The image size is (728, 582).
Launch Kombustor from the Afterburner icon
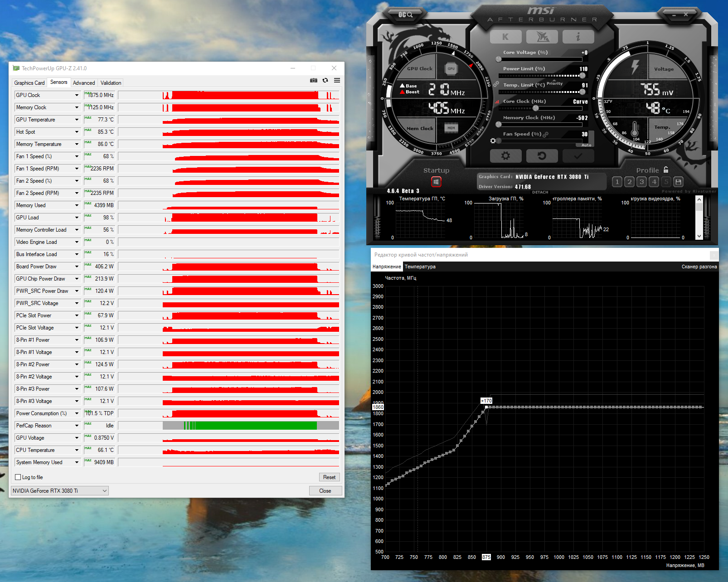542,37
